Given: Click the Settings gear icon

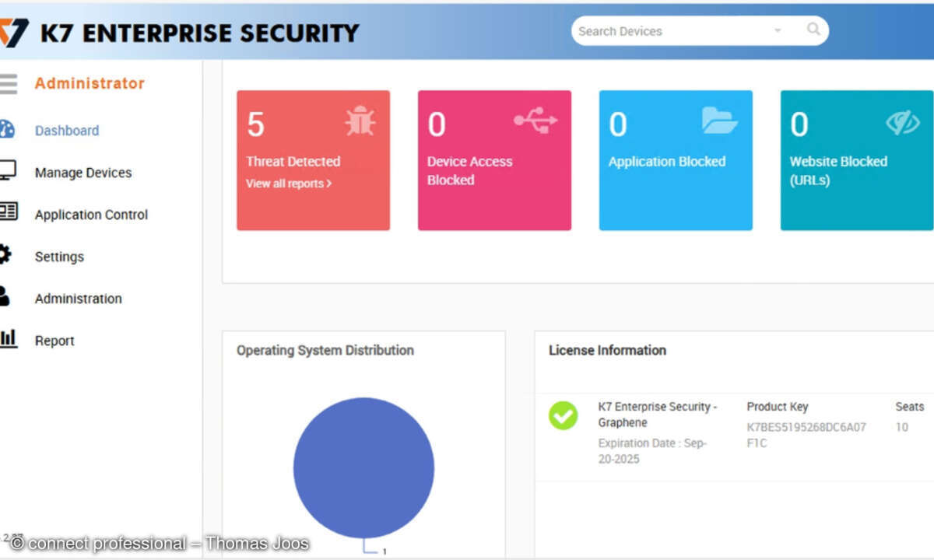Looking at the screenshot, I should 5,254.
